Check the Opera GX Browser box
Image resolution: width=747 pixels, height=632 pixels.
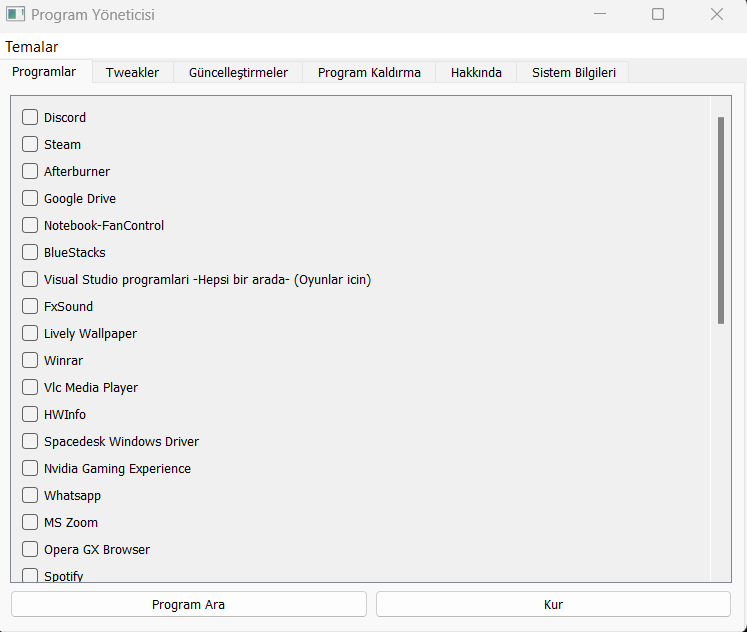click(30, 549)
